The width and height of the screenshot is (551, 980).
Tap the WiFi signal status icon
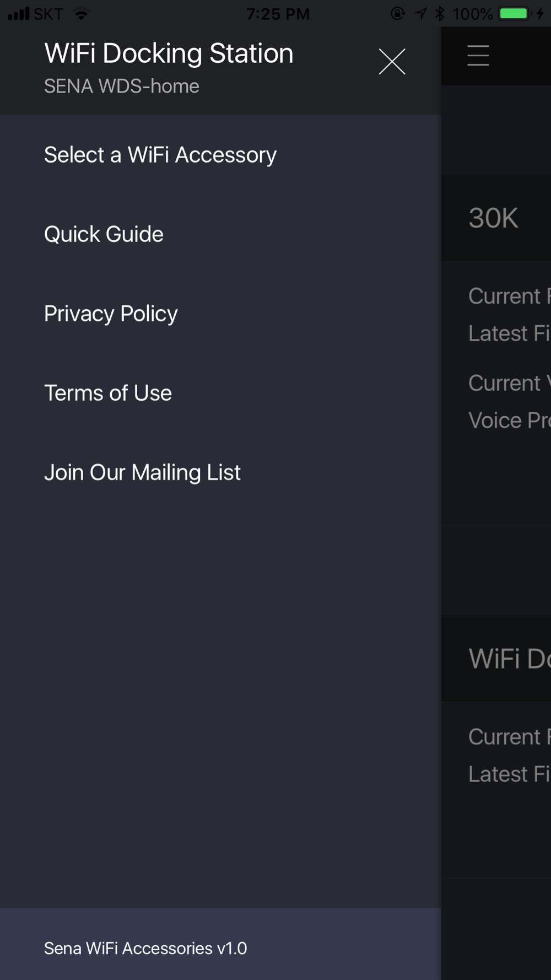tap(82, 14)
